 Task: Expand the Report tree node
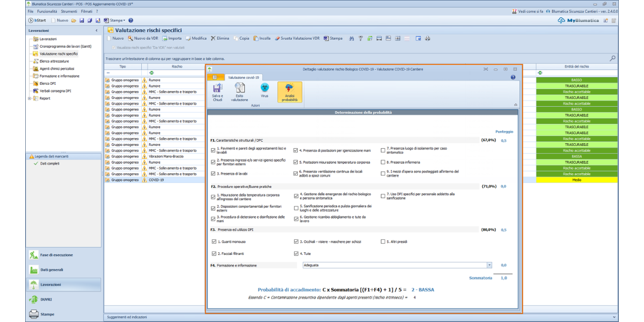click(x=30, y=98)
